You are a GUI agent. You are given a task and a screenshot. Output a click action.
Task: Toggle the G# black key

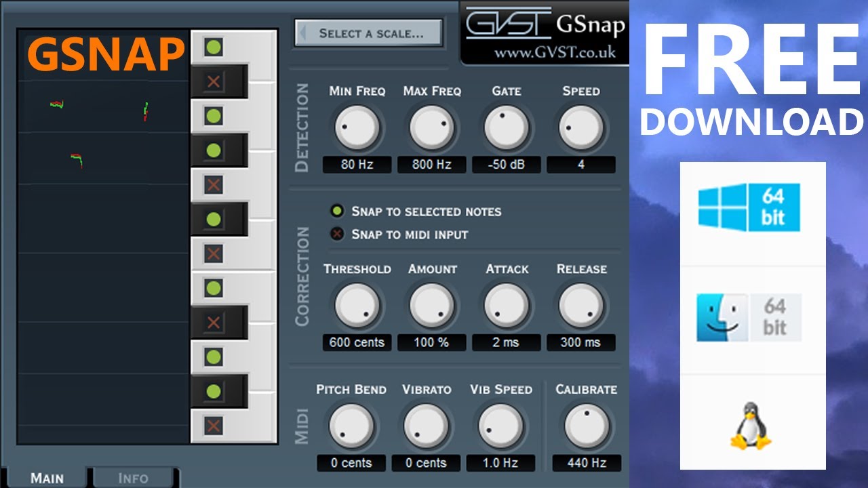(214, 150)
